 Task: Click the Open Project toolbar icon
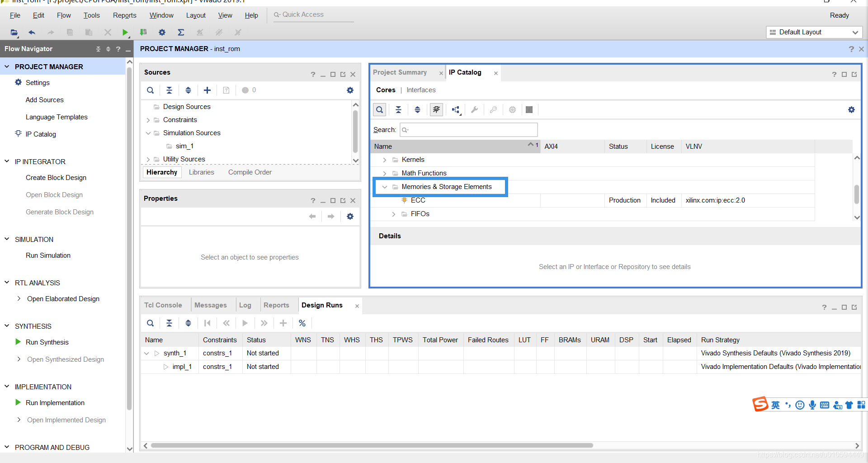(x=14, y=32)
